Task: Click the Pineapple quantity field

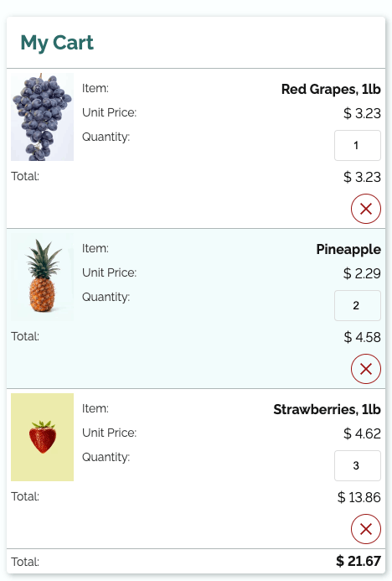Action: click(x=358, y=305)
